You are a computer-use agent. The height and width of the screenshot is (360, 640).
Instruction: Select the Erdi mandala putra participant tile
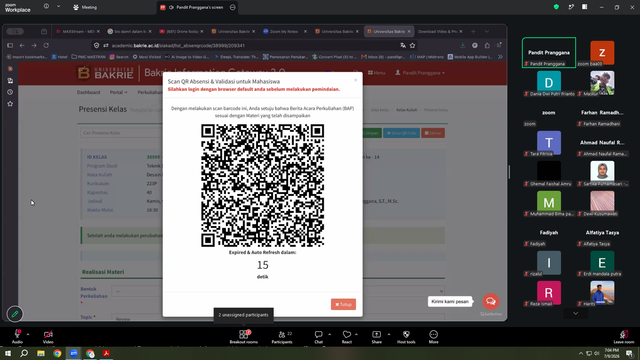(x=602, y=263)
